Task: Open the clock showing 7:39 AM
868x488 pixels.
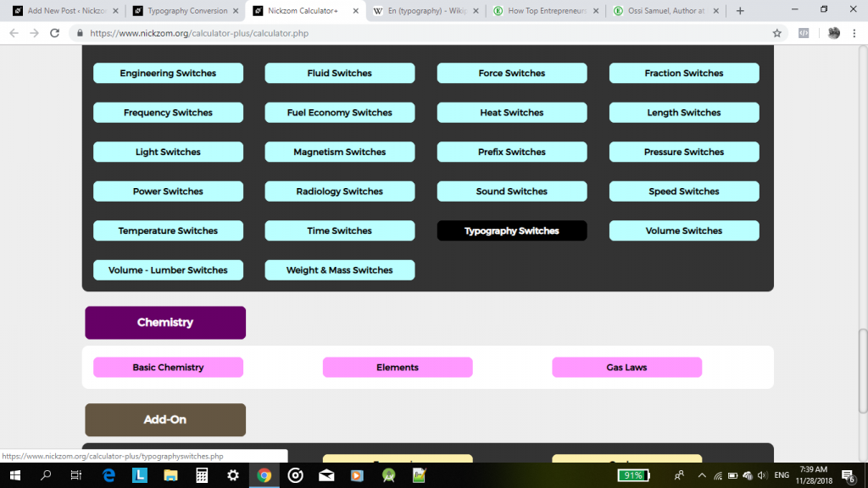Action: 814,475
